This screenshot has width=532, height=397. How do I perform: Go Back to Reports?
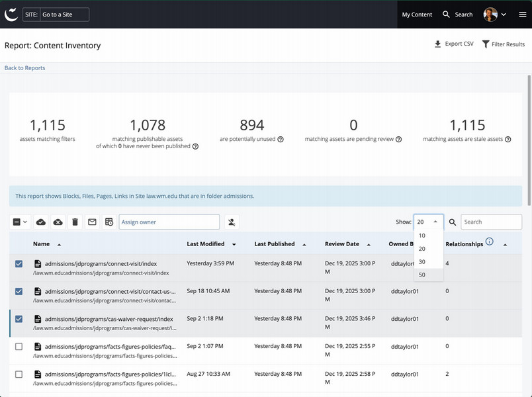tap(24, 68)
